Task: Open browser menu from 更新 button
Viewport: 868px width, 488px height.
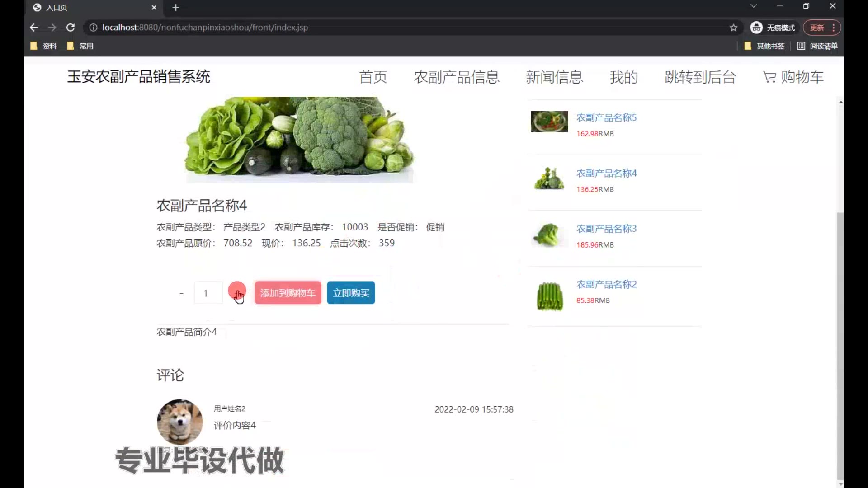Action: [821, 28]
